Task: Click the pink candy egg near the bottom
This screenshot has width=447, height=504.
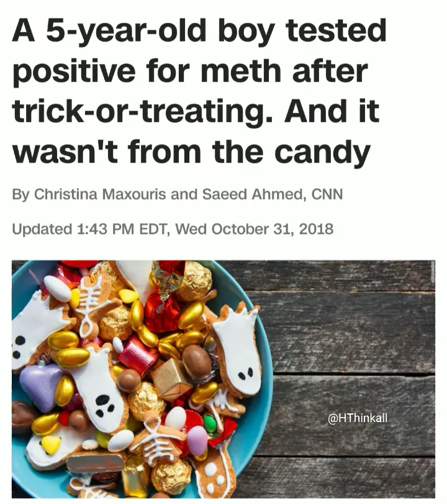Action: (x=197, y=441)
